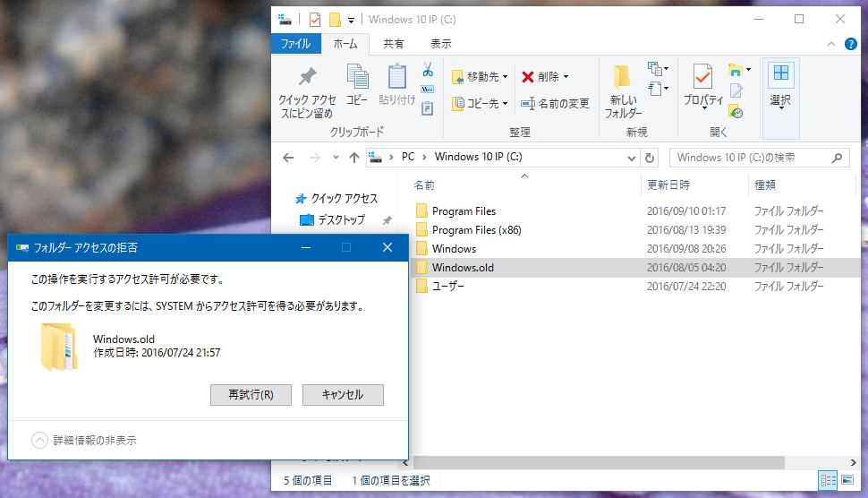868x498 pixels.
Task: Click the red Delete (削除) button
Action: point(540,76)
